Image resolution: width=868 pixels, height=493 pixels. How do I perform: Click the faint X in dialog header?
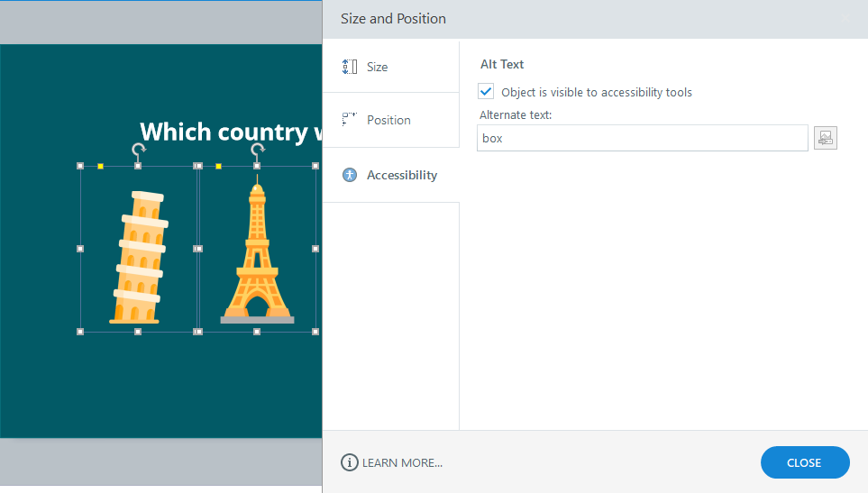[845, 18]
